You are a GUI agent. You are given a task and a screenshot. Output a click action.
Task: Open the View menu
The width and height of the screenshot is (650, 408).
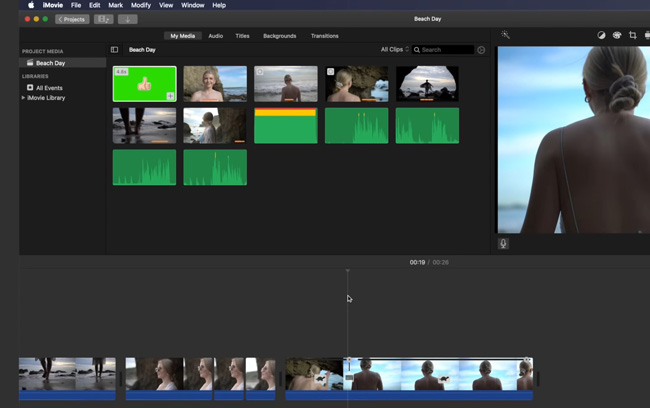click(x=166, y=5)
